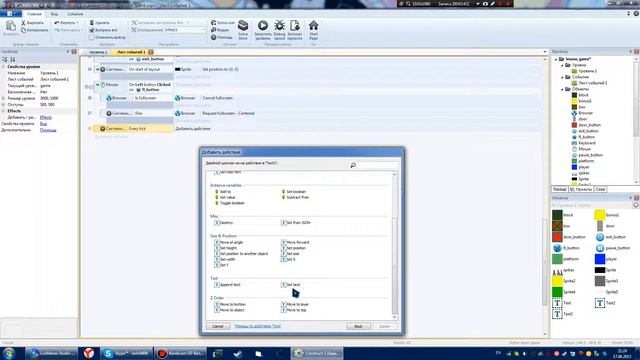Select player blue object in Objects panel
The image size is (640, 360).
(606, 259)
